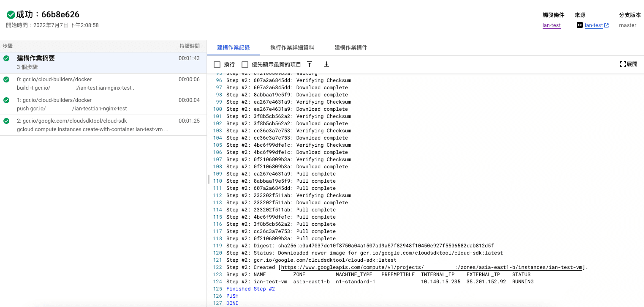Open the ian-test trigger link under 觸發條件
Screen dimensions: 644x307
click(x=552, y=25)
